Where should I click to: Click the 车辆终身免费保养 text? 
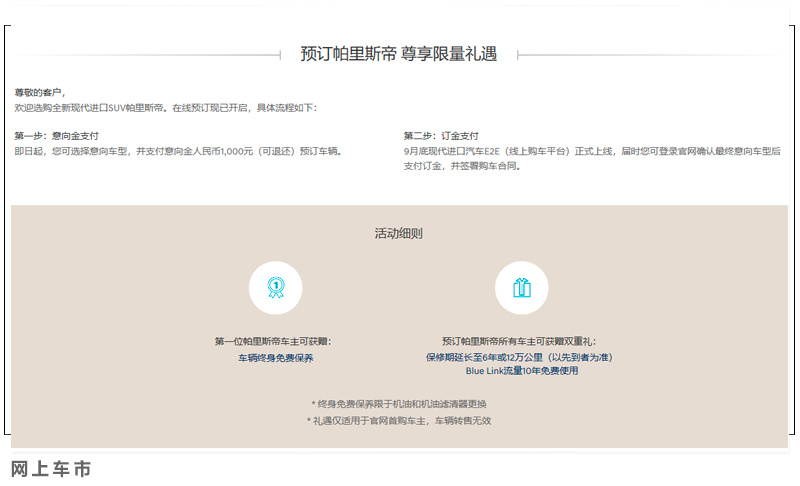(276, 358)
